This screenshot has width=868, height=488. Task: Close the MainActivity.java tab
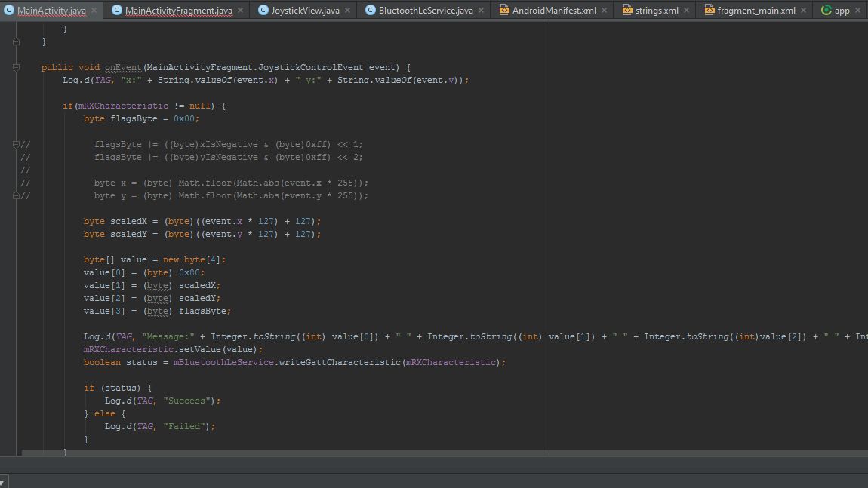[94, 11]
